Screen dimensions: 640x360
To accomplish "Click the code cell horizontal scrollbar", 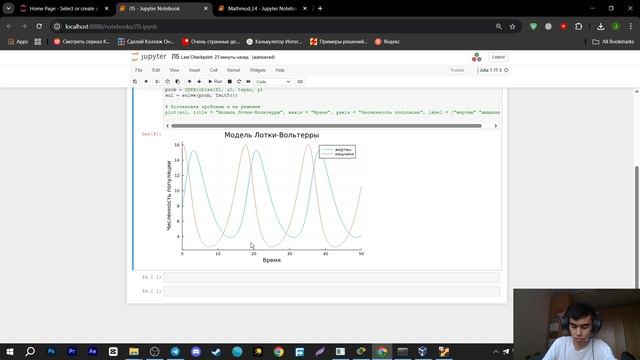I will [327, 126].
